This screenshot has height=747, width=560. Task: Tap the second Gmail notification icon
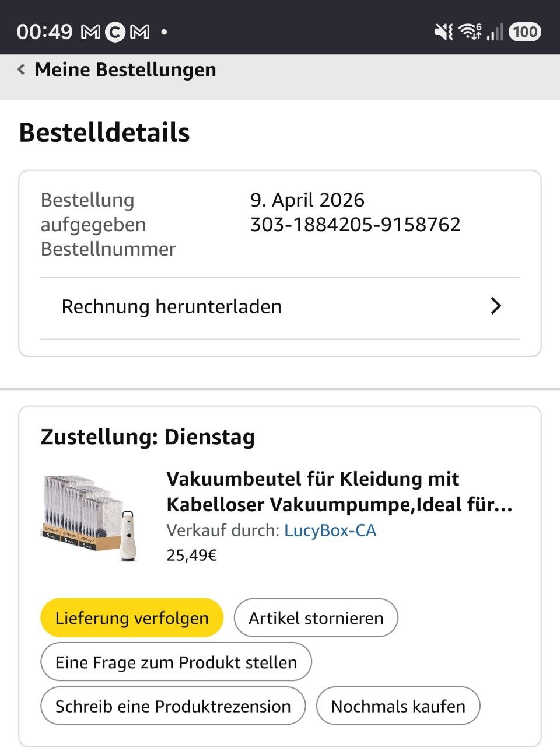click(139, 32)
